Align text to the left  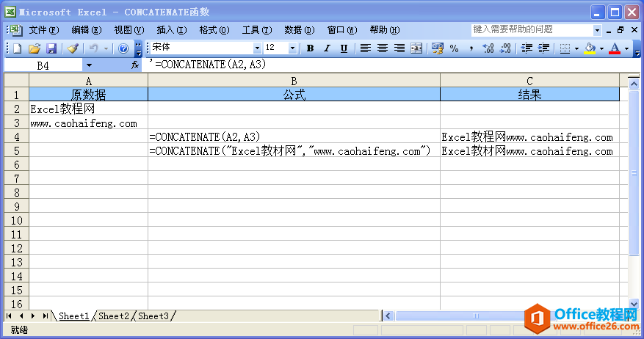point(365,48)
